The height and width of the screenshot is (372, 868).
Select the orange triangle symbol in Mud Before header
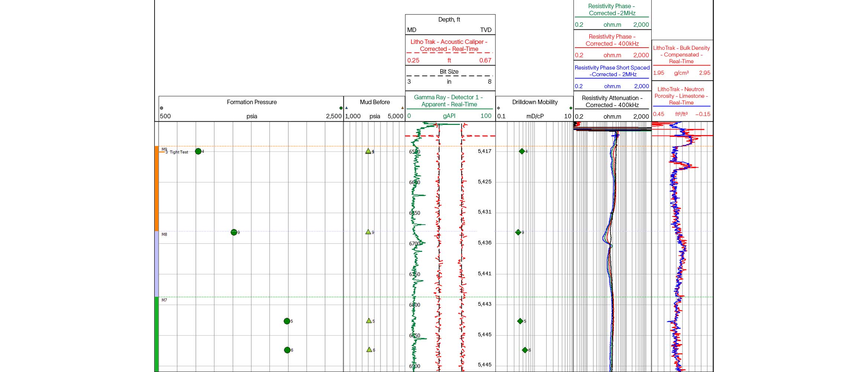pyautogui.click(x=402, y=107)
